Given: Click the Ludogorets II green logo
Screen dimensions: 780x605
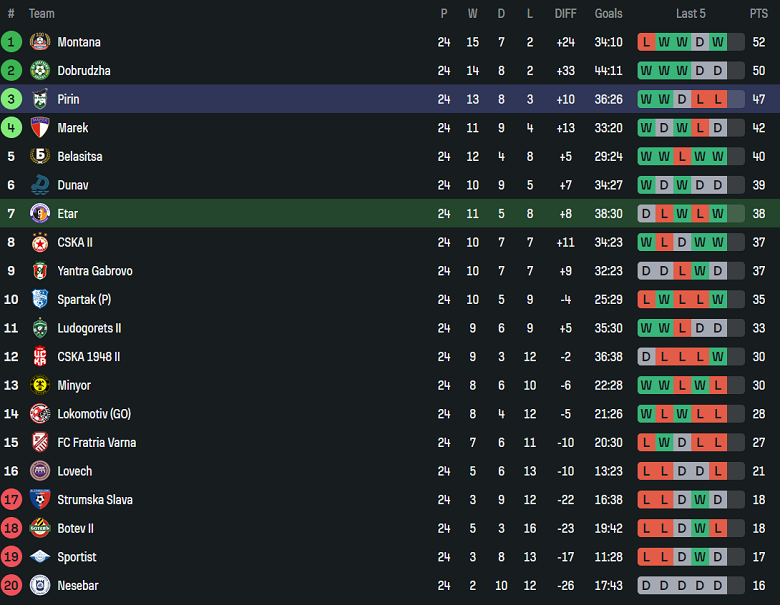Looking at the screenshot, I should (x=40, y=328).
